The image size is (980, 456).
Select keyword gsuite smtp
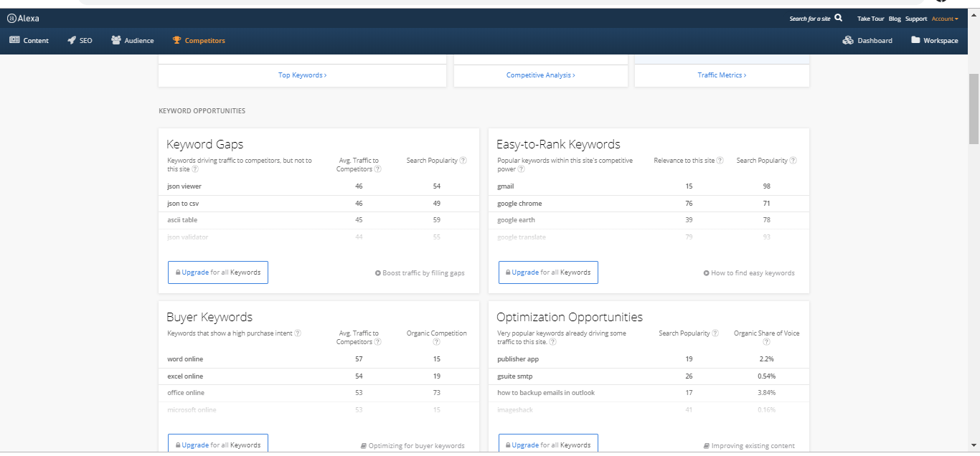point(515,376)
